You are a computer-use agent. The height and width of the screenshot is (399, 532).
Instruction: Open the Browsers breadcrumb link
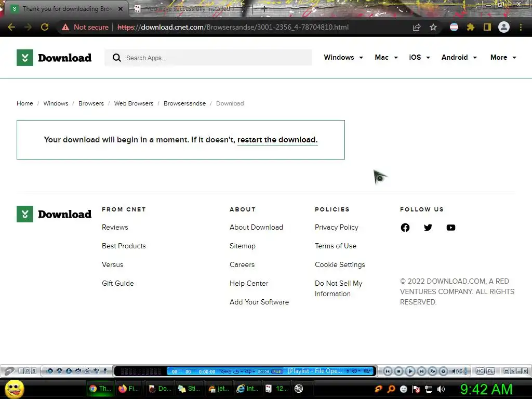pyautogui.click(x=91, y=103)
